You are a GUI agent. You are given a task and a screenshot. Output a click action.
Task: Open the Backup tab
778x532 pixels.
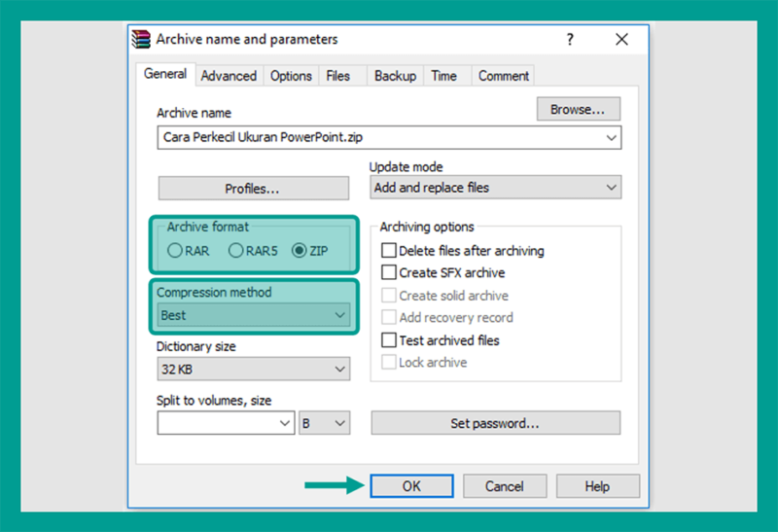tap(395, 76)
